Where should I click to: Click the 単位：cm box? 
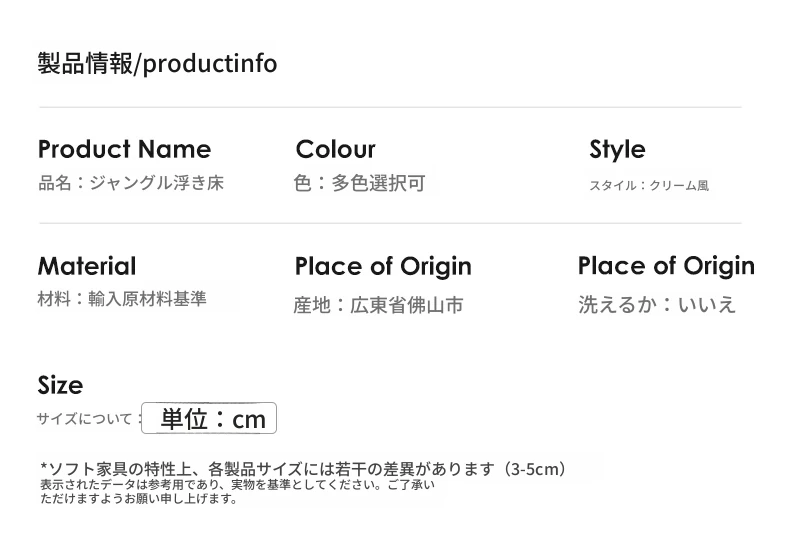pyautogui.click(x=209, y=418)
